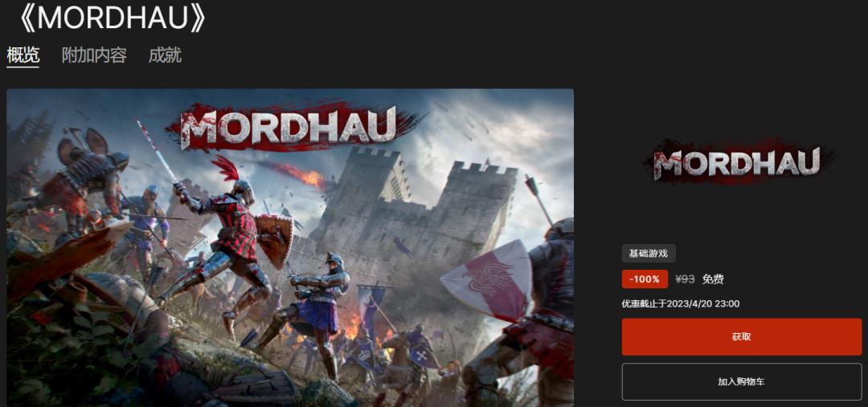The height and width of the screenshot is (407, 868).
Task: Click the 免费 price label
Action: tap(713, 279)
